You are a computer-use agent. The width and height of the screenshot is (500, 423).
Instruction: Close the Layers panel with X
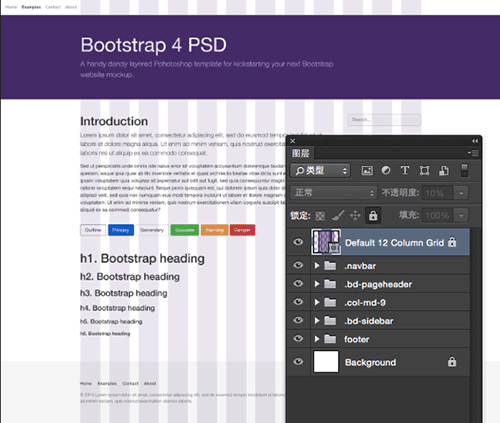pyautogui.click(x=293, y=141)
